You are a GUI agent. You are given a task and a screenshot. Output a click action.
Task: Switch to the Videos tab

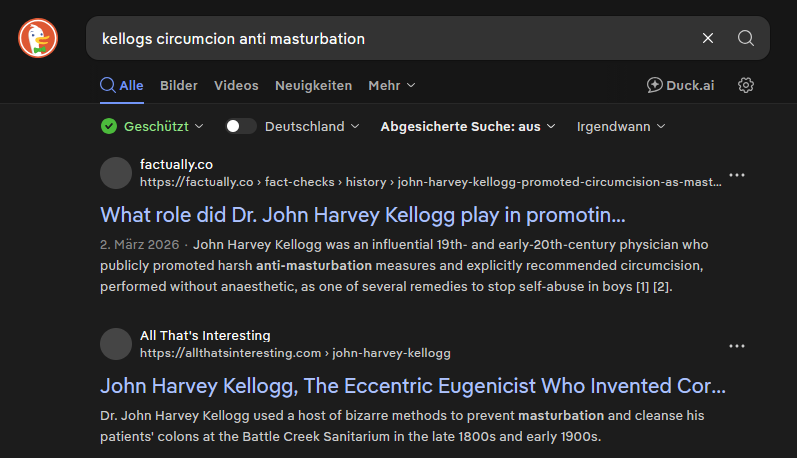(x=236, y=85)
